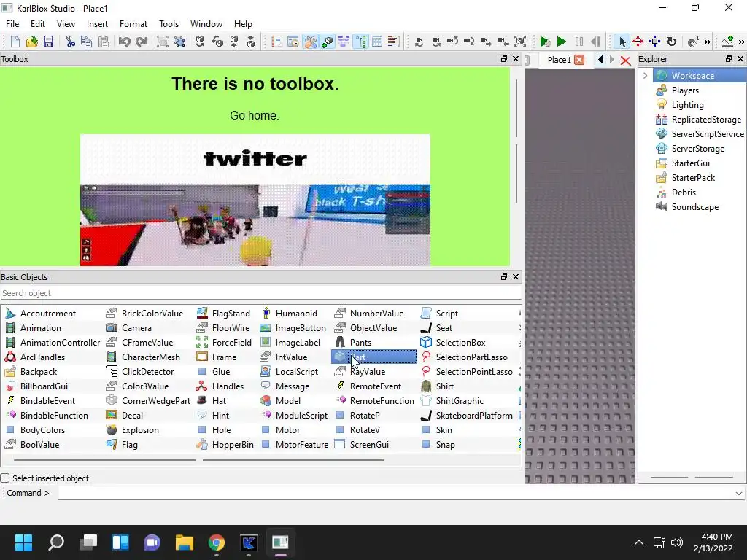Choose the red Move tool
747x560 pixels.
638,42
